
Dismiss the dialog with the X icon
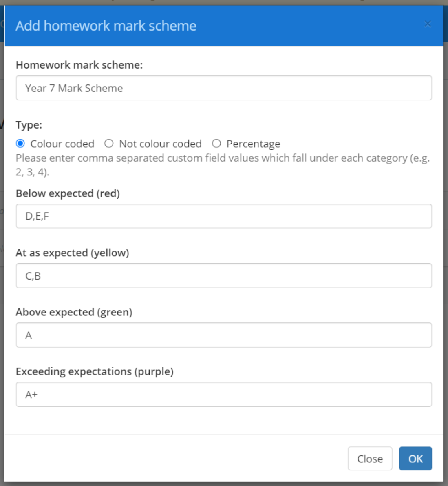pos(428,24)
